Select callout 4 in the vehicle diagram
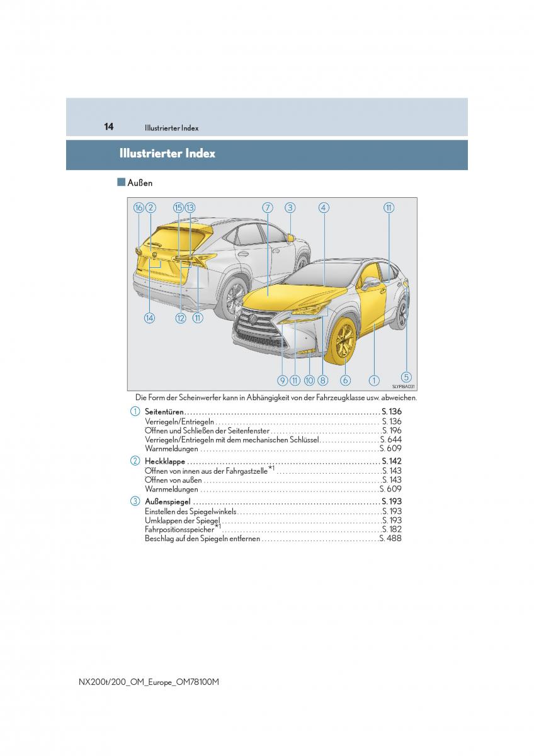 coord(323,207)
